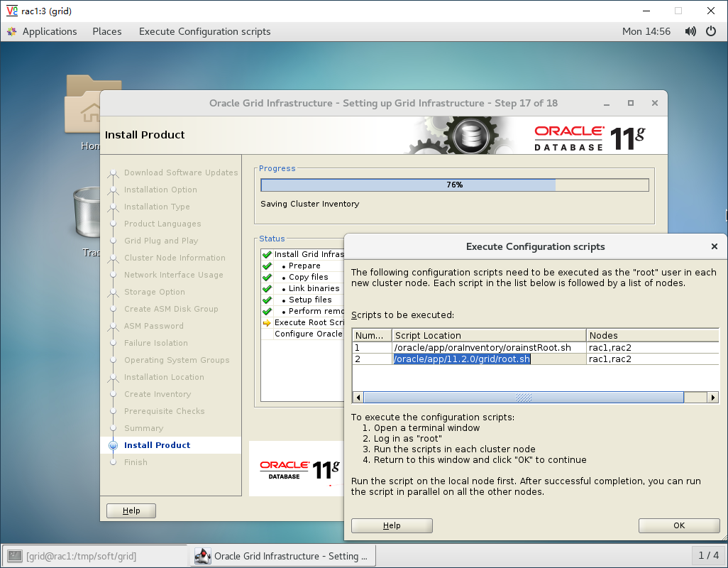Click the scripts table right scroll arrow
This screenshot has width=728, height=568.
(x=713, y=398)
